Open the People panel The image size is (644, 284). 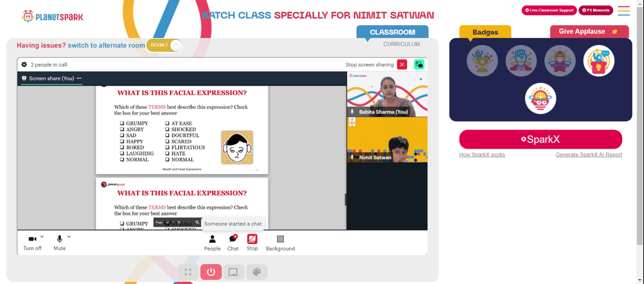(213, 243)
